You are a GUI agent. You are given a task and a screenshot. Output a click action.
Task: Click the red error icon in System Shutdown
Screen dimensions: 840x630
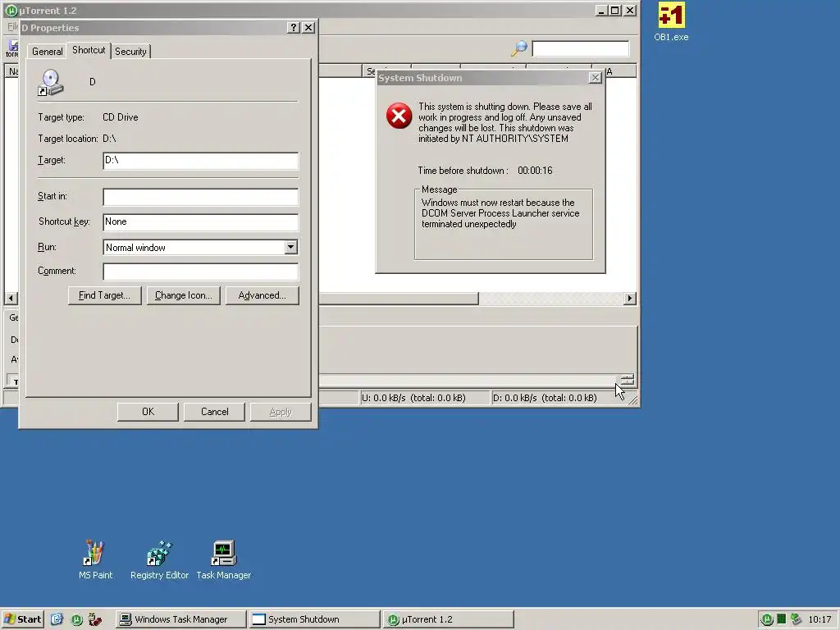click(x=399, y=116)
